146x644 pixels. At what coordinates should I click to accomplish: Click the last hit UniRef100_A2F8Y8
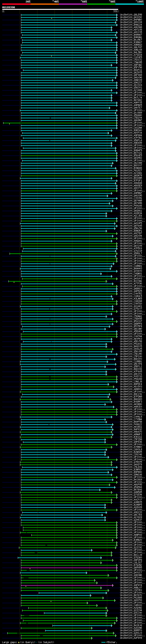click(131, 638)
